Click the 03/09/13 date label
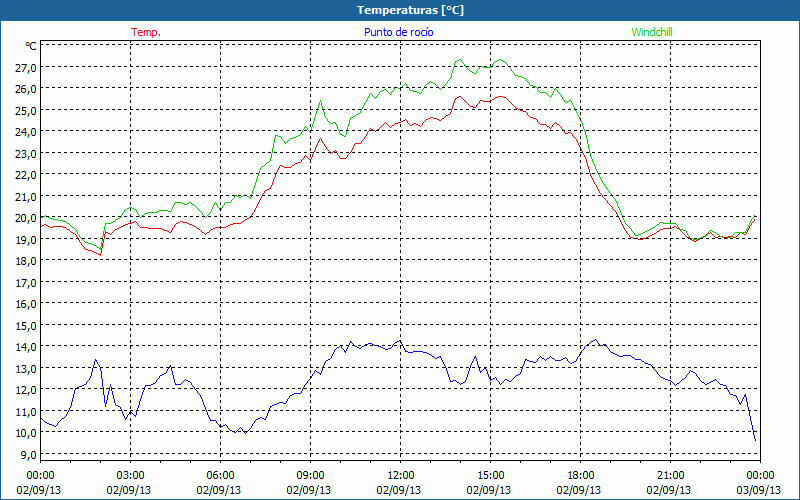This screenshot has height=500, width=800. tap(759, 490)
